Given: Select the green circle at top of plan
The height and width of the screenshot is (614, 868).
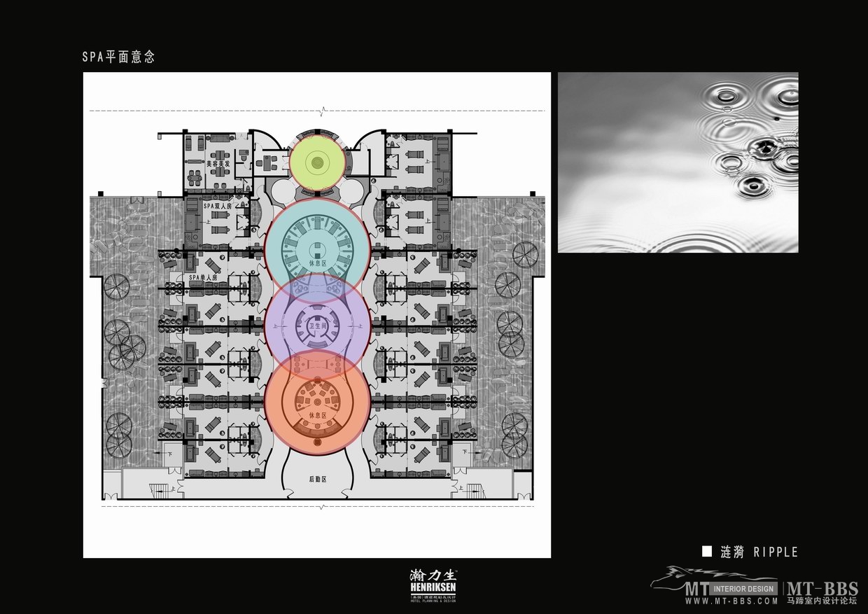Looking at the screenshot, I should point(317,162).
